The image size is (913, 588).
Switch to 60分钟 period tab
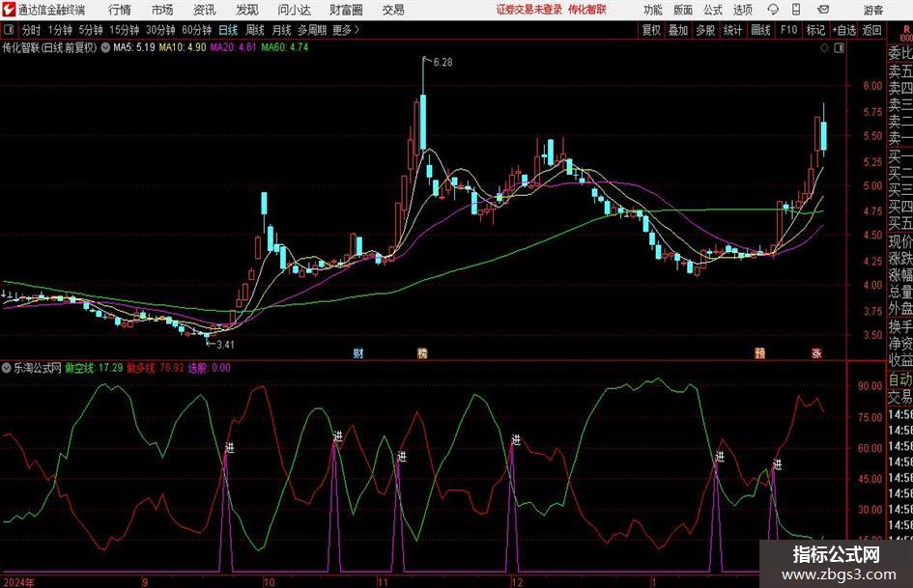click(x=197, y=30)
